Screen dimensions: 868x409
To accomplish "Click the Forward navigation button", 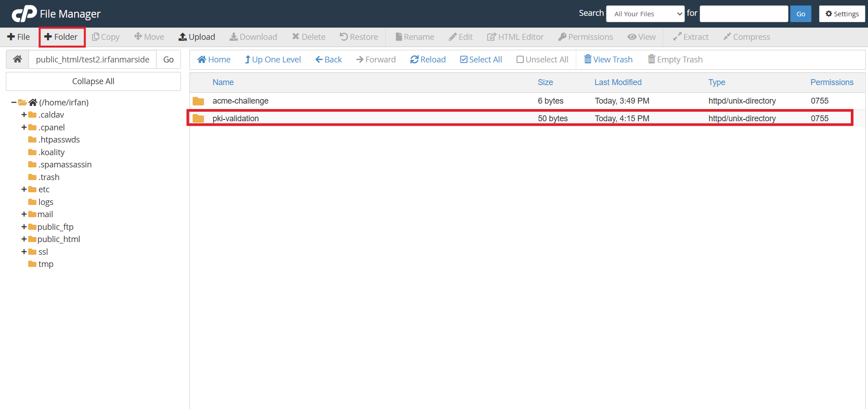I will click(376, 60).
